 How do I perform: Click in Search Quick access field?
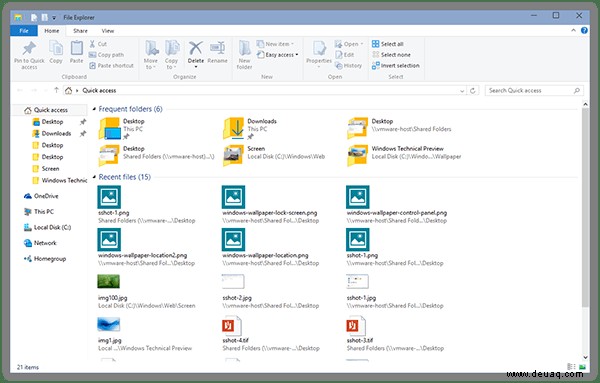[x=534, y=91]
